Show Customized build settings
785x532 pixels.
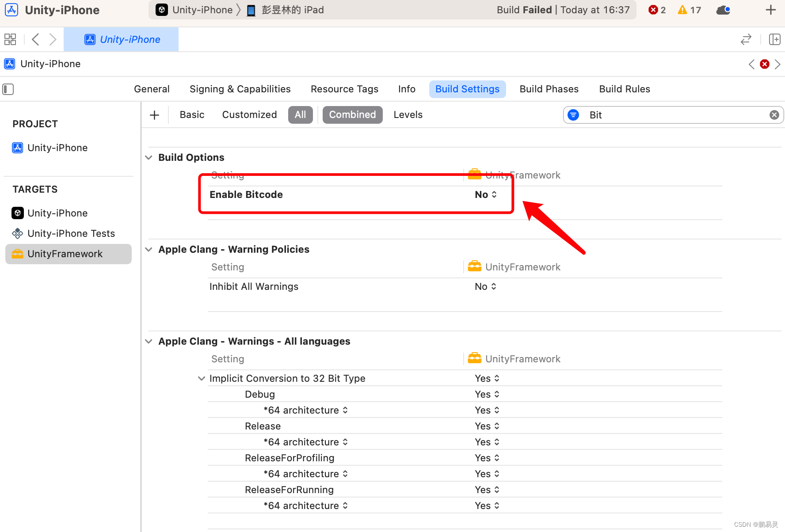249,115
